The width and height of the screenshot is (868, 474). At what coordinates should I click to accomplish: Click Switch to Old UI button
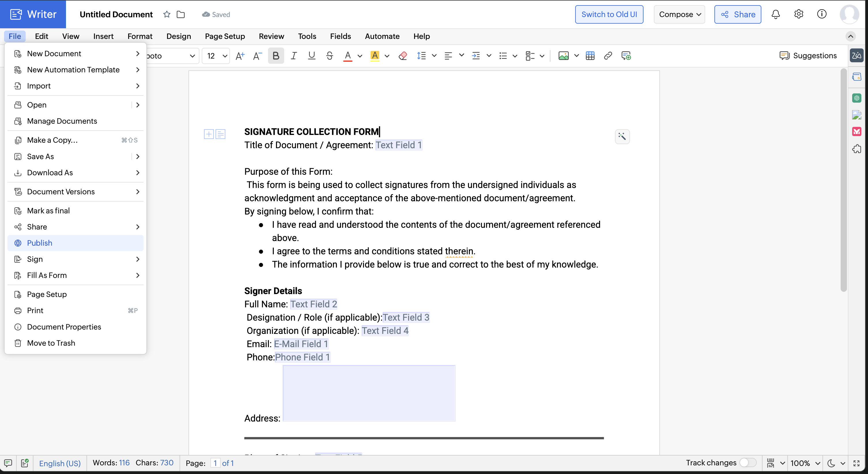pos(609,14)
